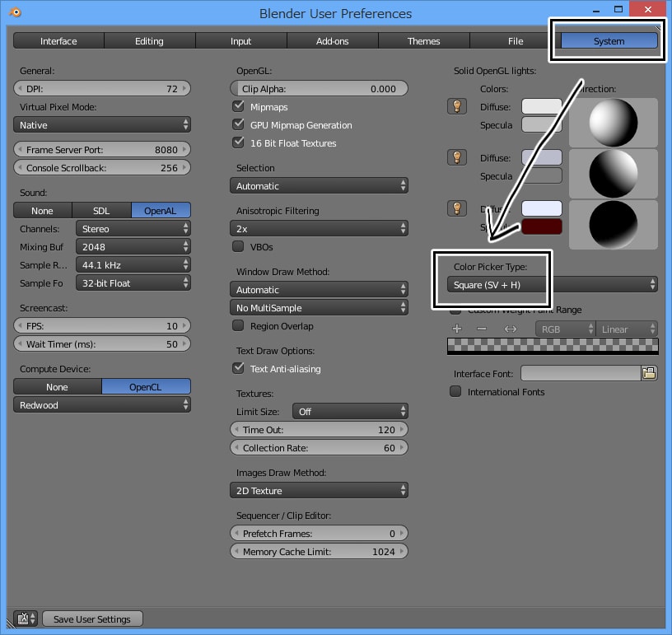Open the No MultiSample dropdown
672x635 pixels.
[x=319, y=308]
